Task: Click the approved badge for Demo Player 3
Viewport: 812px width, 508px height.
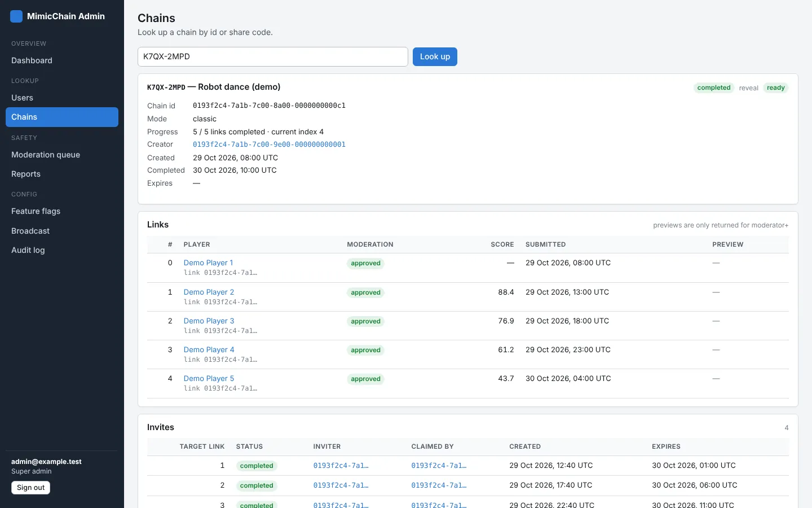Action: click(365, 321)
